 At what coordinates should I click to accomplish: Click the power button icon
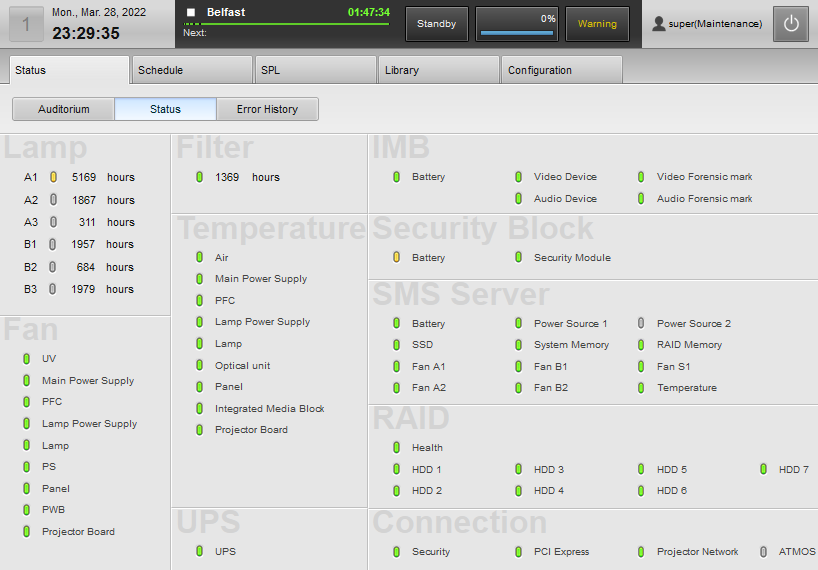click(x=791, y=24)
